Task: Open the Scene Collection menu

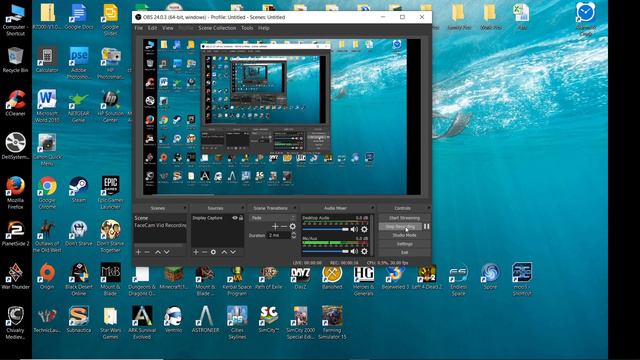Action: [x=217, y=28]
